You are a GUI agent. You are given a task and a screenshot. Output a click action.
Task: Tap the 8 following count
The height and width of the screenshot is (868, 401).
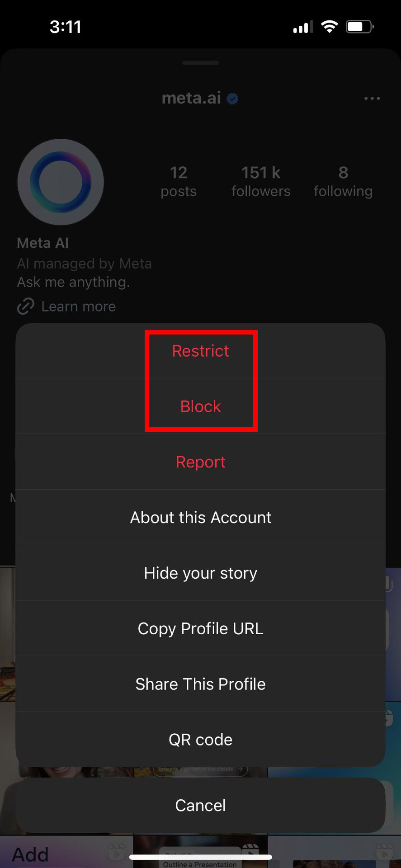point(343,181)
